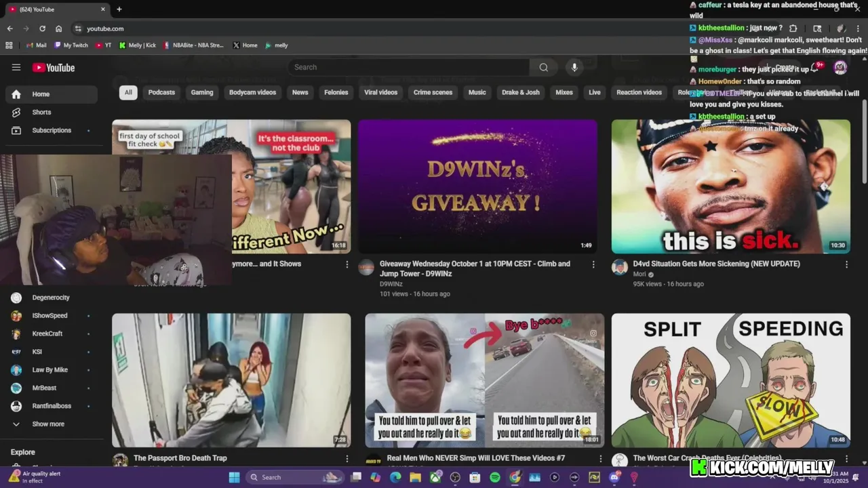
Task: Open Subscriptions in the sidebar
Action: pyautogui.click(x=52, y=130)
